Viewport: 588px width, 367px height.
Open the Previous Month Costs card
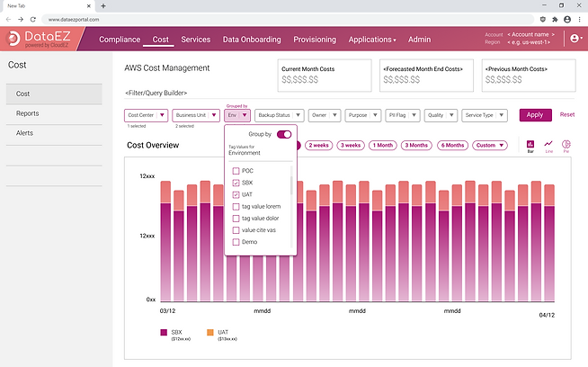pos(529,76)
